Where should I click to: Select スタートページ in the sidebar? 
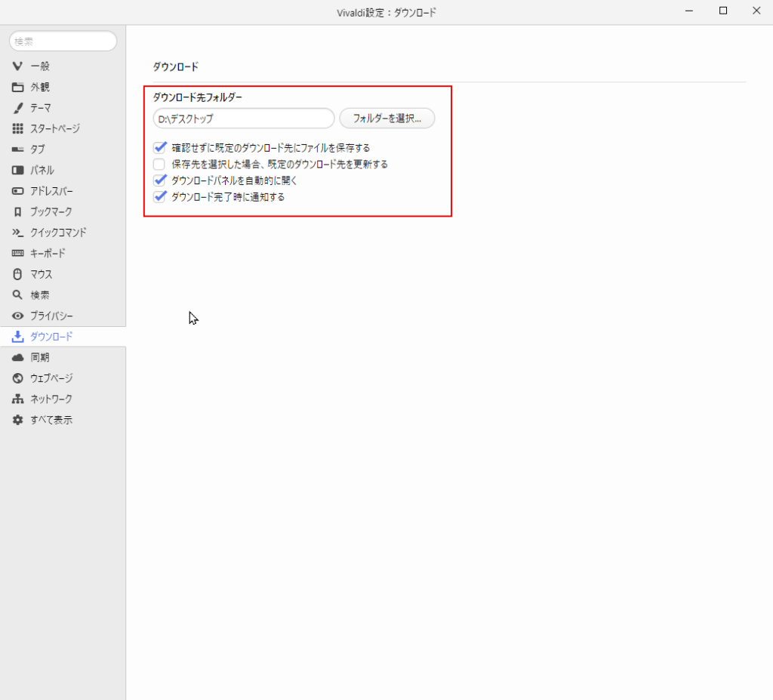tap(55, 129)
